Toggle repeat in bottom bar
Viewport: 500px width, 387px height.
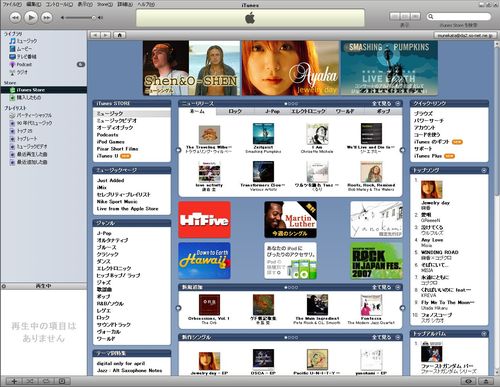46,381
